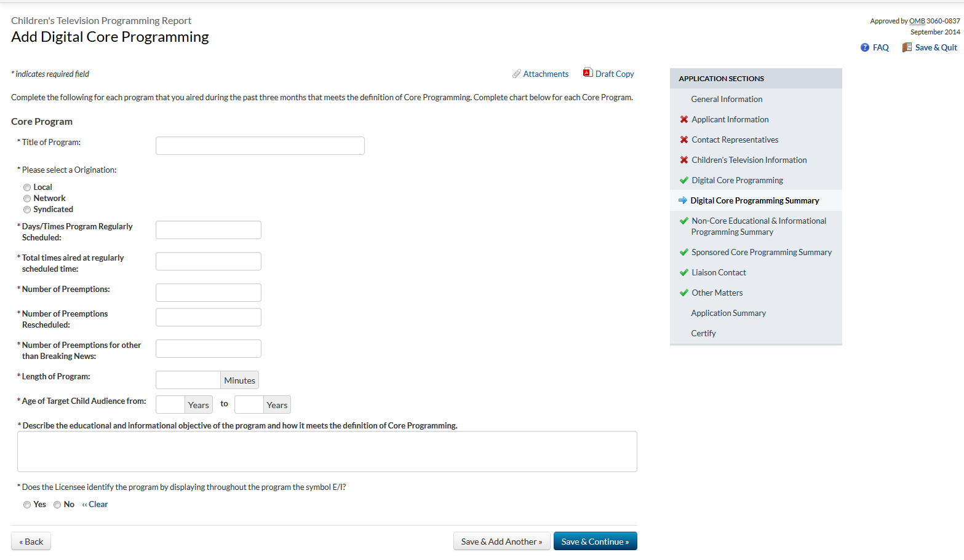Click the Length of Program minutes field
The image size is (964, 560).
(188, 381)
